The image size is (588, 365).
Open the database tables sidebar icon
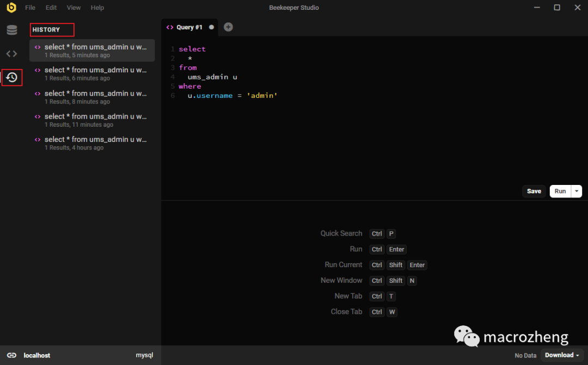pos(12,30)
